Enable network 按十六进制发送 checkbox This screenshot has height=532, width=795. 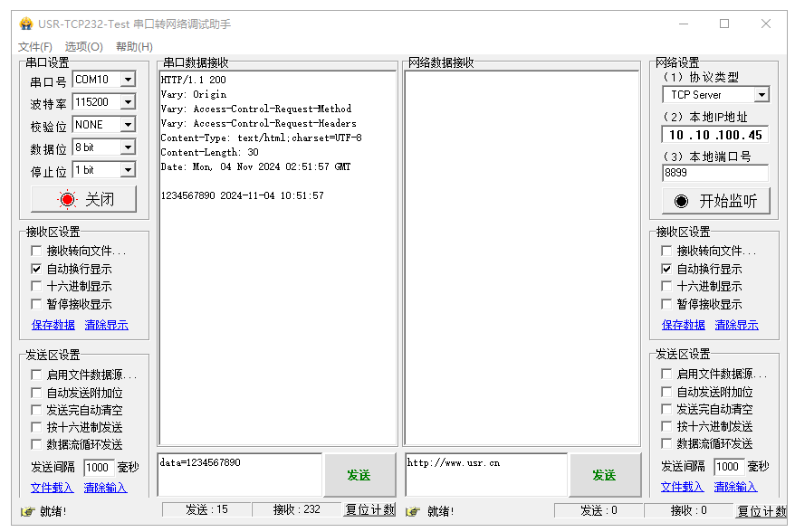point(666,426)
